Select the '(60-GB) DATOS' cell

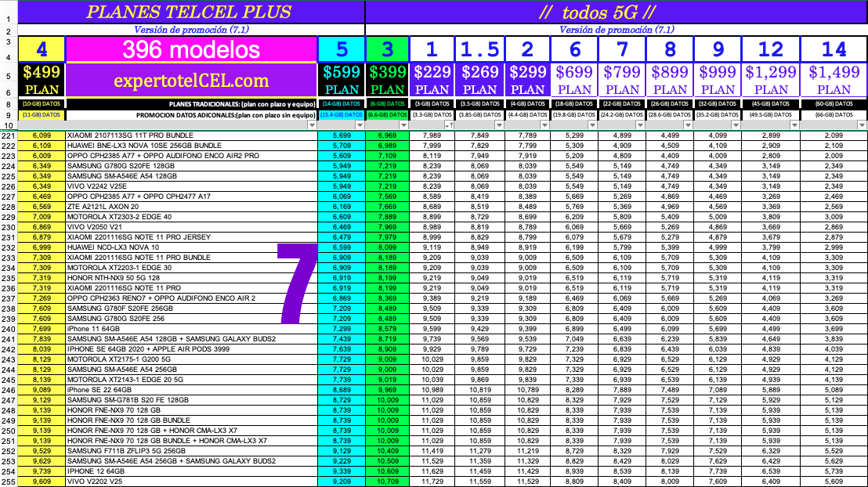coord(834,104)
